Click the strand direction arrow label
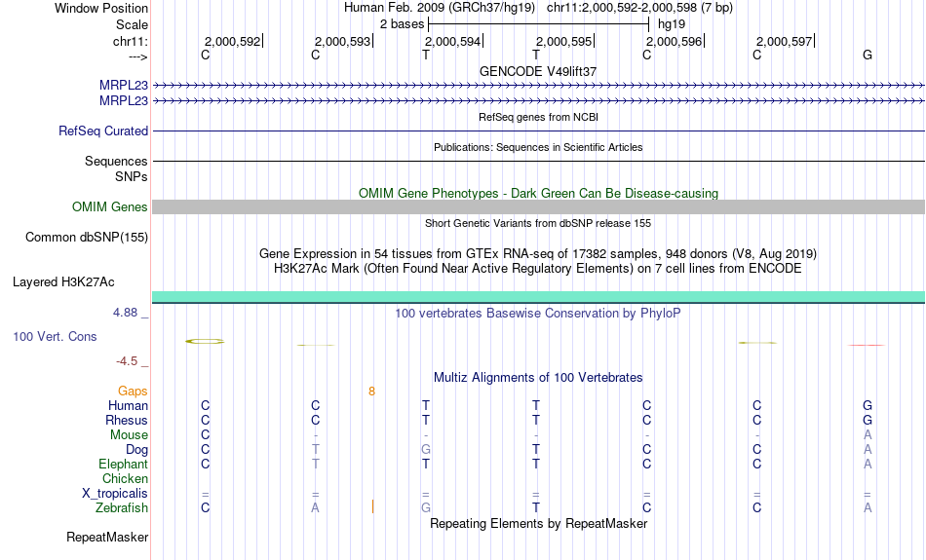The width and height of the screenshot is (926, 560). tap(137, 56)
